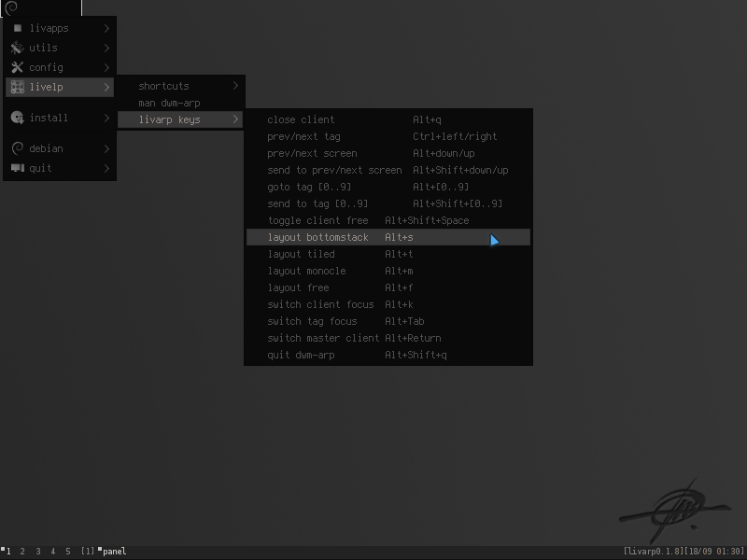Click the quit monitor icon
The height and width of the screenshot is (560, 747).
click(x=17, y=168)
